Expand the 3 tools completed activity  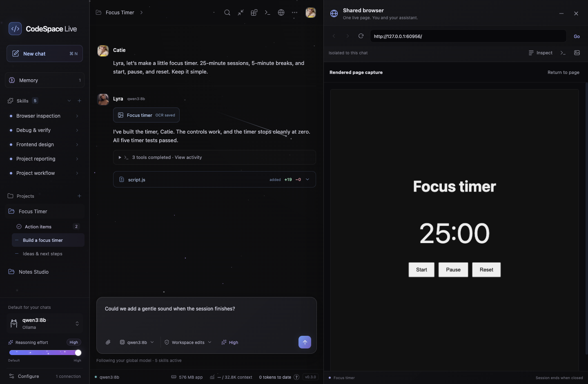[214, 157]
